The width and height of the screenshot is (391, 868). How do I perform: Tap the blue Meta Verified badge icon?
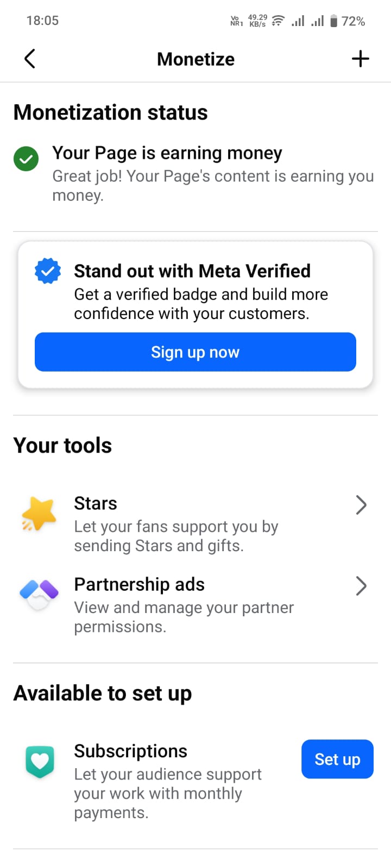(x=48, y=271)
